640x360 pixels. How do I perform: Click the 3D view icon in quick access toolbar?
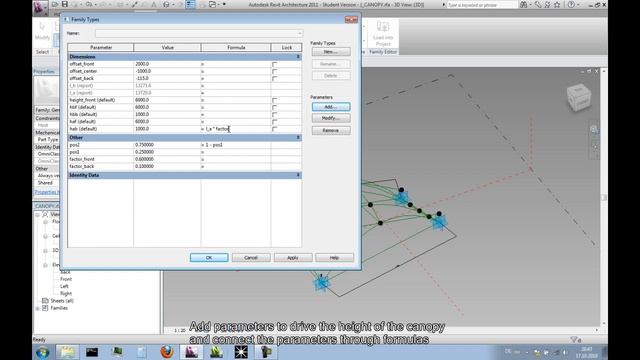[166, 4]
